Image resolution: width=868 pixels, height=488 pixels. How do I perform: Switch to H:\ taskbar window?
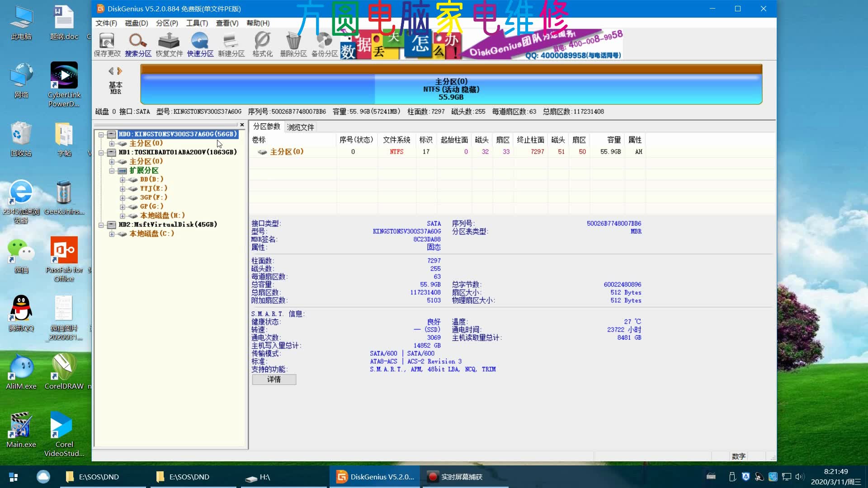click(x=283, y=477)
